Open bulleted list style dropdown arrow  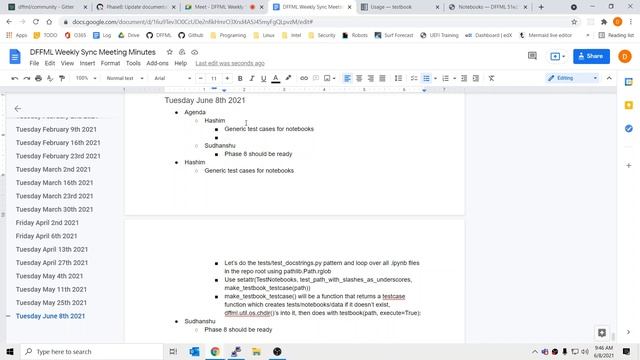coord(436,78)
